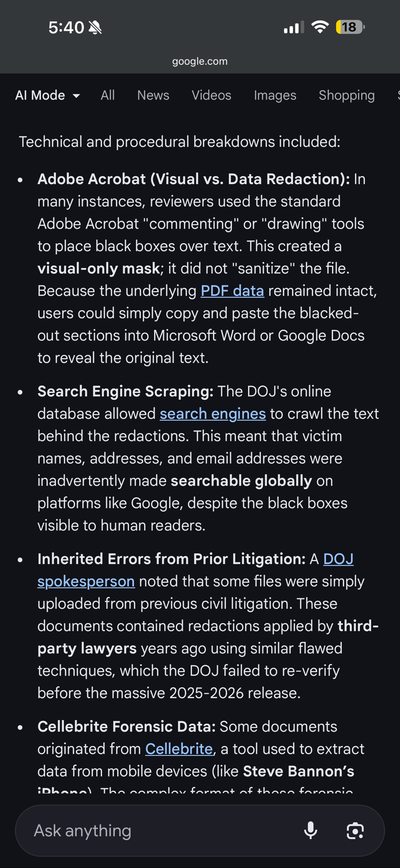
Task: Tap the 5:40 clock in status bar
Action: (66, 28)
